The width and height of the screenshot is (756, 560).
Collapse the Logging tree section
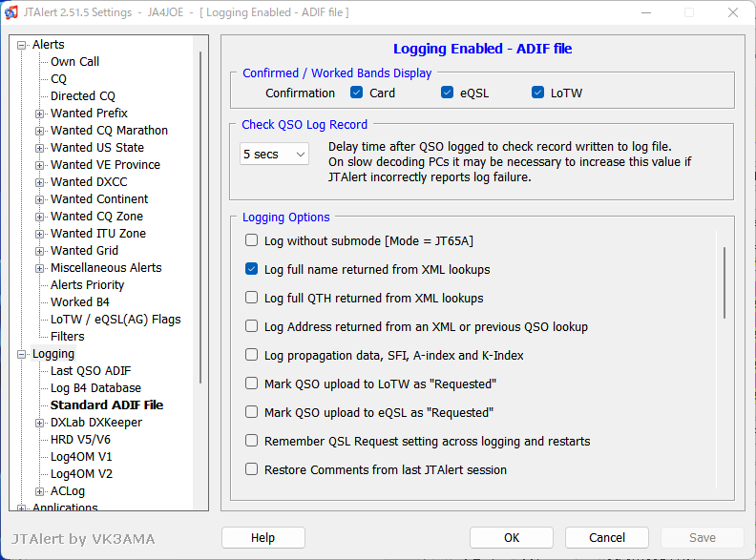pos(21,355)
